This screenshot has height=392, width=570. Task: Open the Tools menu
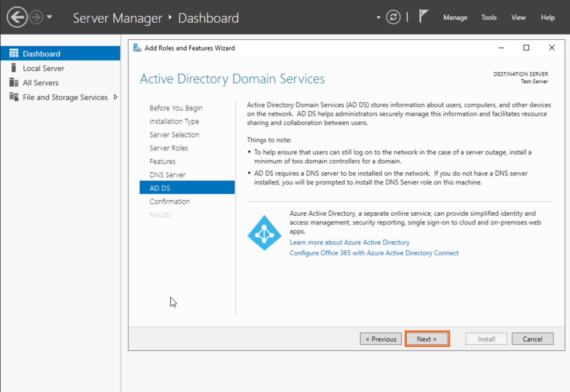point(488,17)
